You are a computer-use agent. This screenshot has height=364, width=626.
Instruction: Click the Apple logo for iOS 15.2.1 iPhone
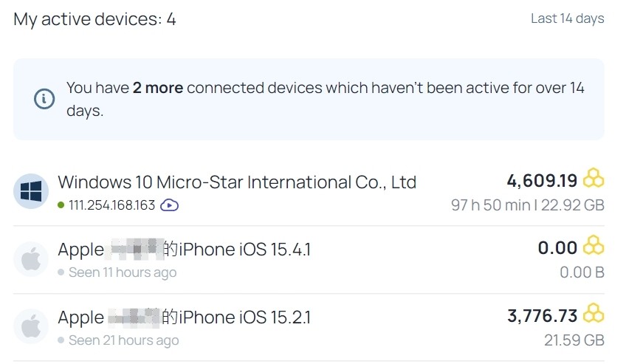[x=31, y=327]
